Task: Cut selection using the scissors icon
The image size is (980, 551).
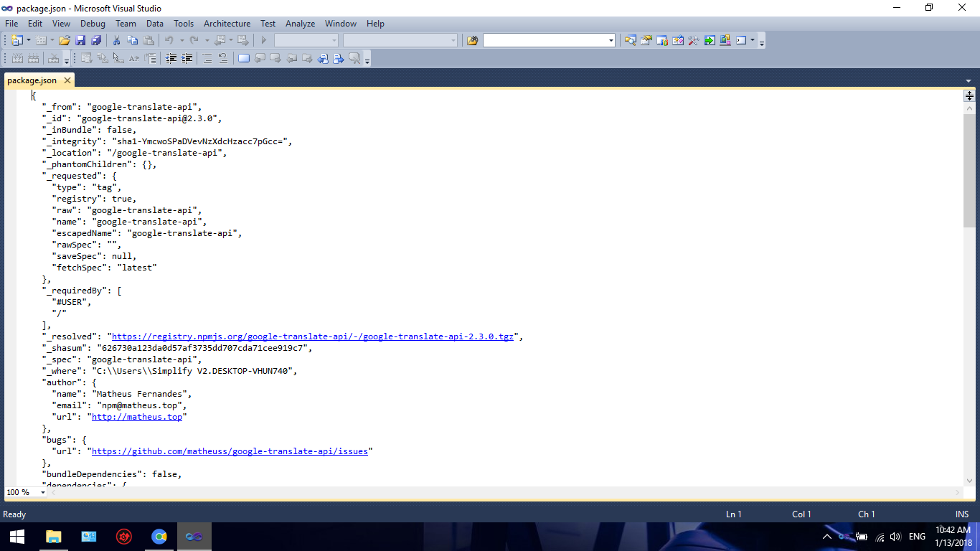Action: (x=116, y=40)
